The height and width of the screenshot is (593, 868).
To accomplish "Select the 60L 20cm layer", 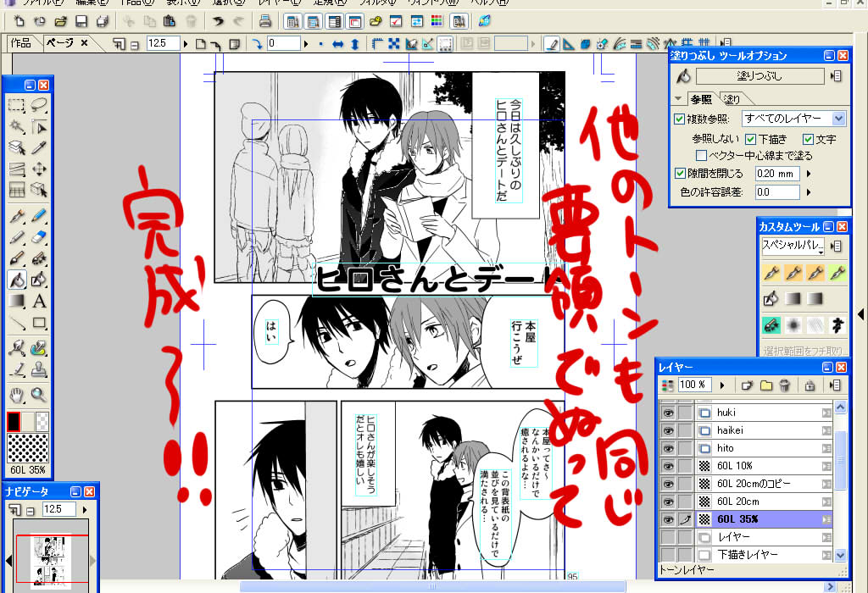I will 764,502.
